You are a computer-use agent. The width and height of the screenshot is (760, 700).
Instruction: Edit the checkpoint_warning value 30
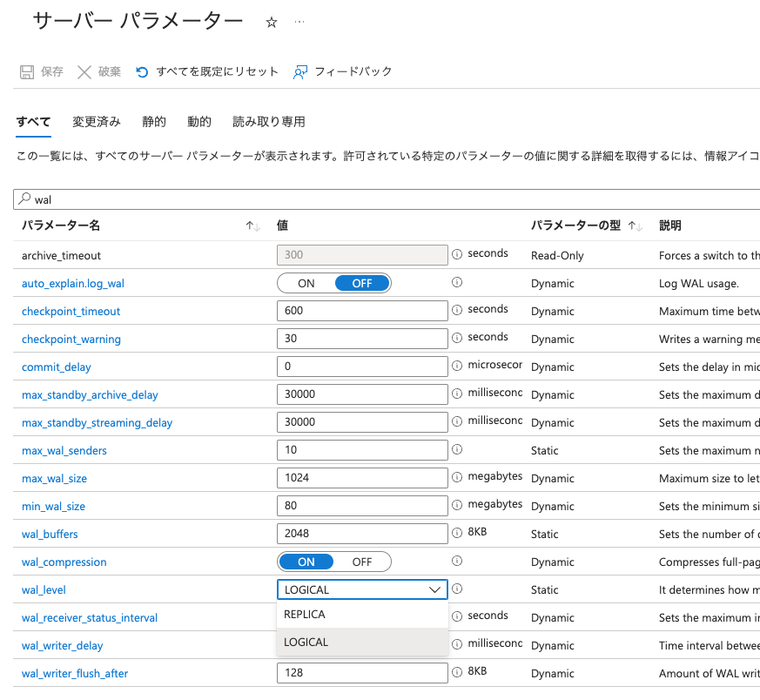point(362,339)
